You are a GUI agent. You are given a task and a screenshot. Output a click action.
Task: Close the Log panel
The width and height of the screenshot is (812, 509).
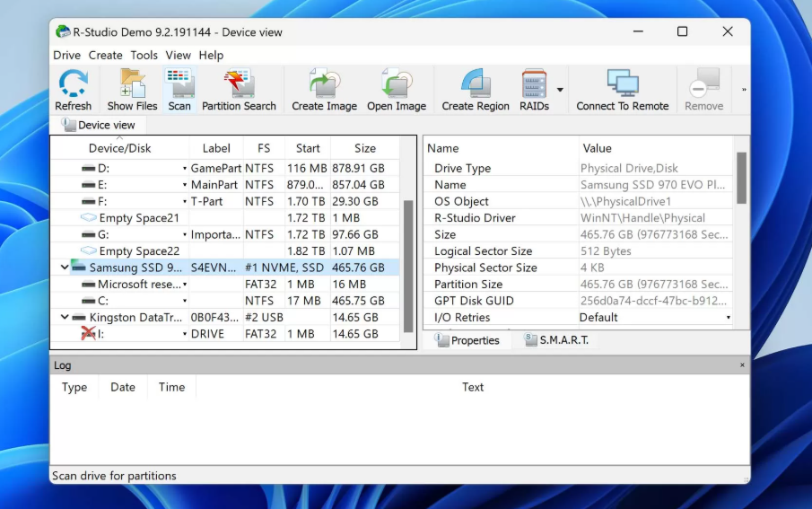tap(742, 365)
